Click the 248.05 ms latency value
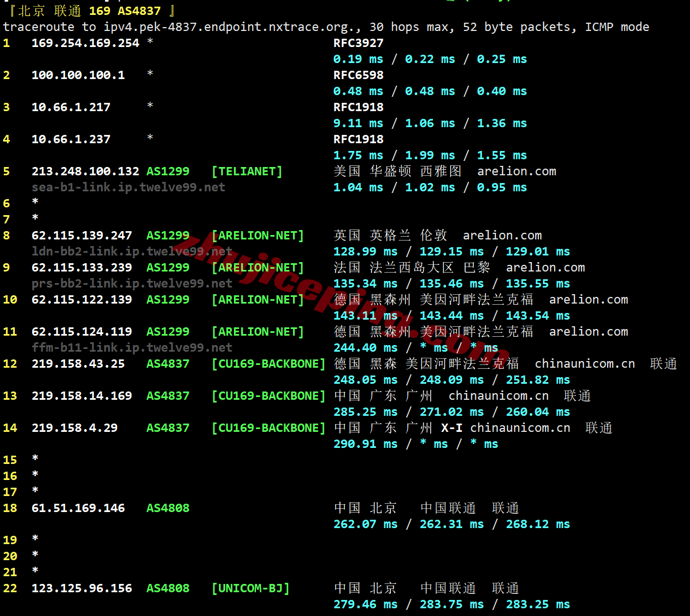The image size is (690, 616). (x=365, y=380)
